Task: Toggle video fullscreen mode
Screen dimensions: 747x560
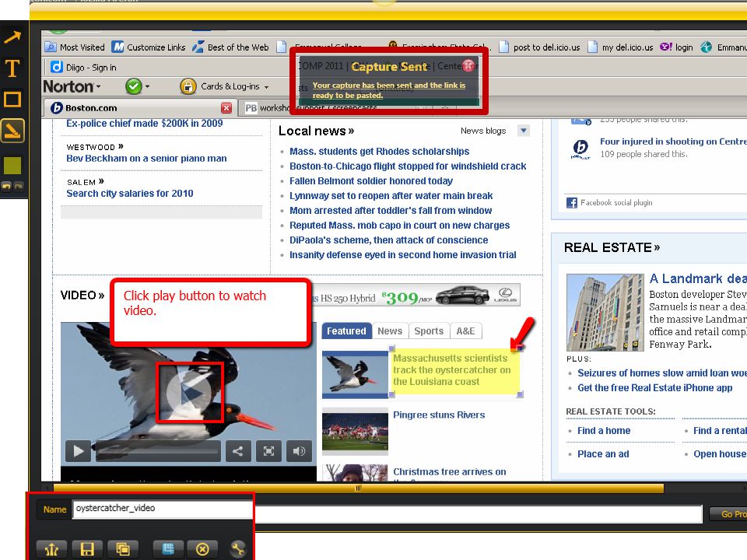Action: click(268, 451)
